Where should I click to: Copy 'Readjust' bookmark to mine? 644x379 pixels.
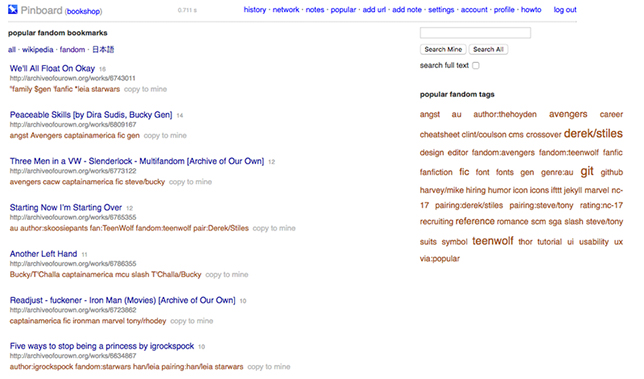[x=191, y=321]
